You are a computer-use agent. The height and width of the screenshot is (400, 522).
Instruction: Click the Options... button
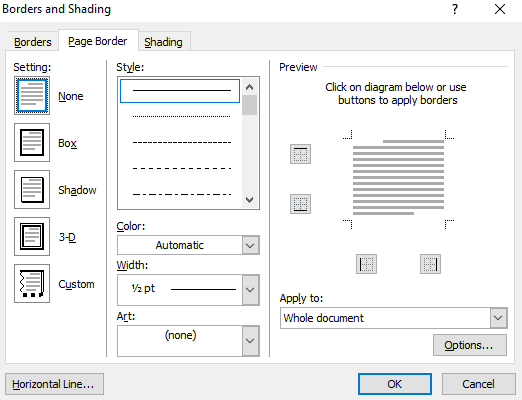click(470, 345)
